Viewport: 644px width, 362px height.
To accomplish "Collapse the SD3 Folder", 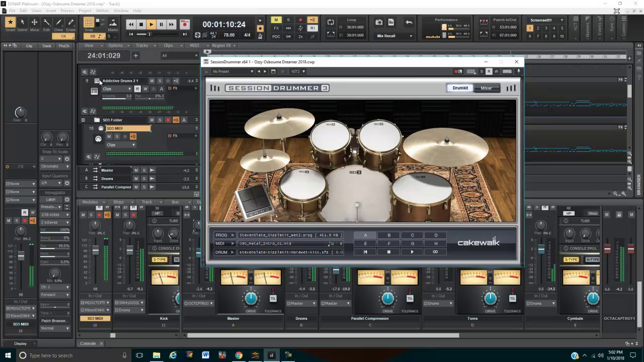I will [83, 120].
